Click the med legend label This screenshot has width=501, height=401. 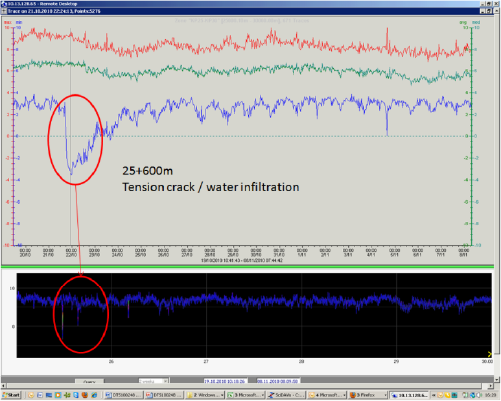[x=476, y=22]
